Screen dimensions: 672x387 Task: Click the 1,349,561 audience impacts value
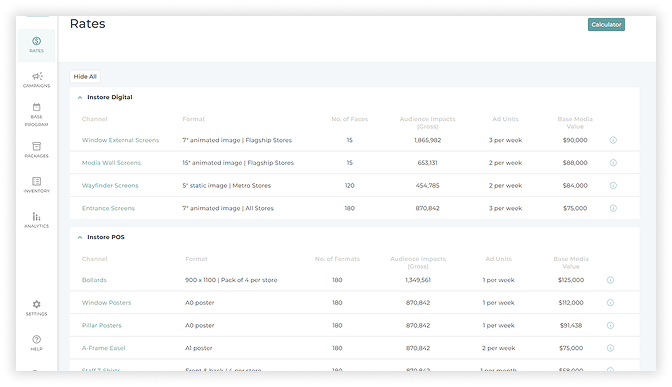[418, 280]
